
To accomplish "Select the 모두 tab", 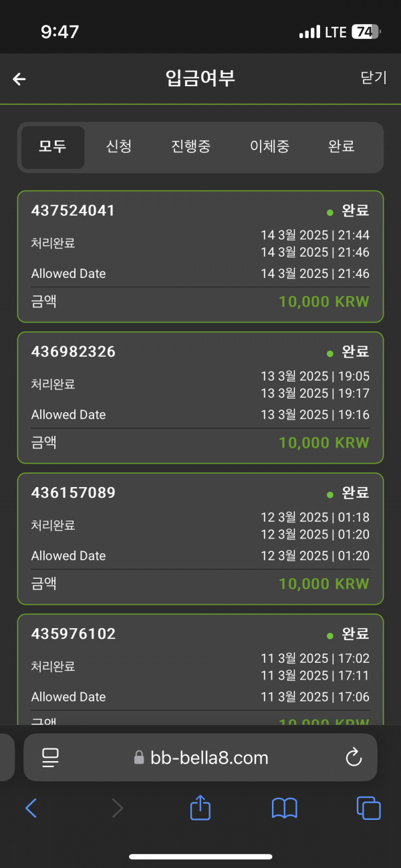I will 53,146.
